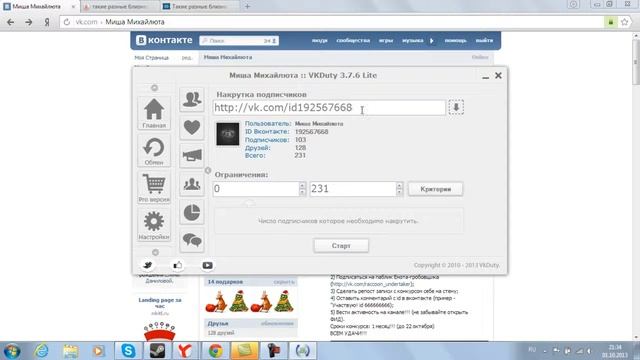Open the Обмен exchange section

click(154, 151)
